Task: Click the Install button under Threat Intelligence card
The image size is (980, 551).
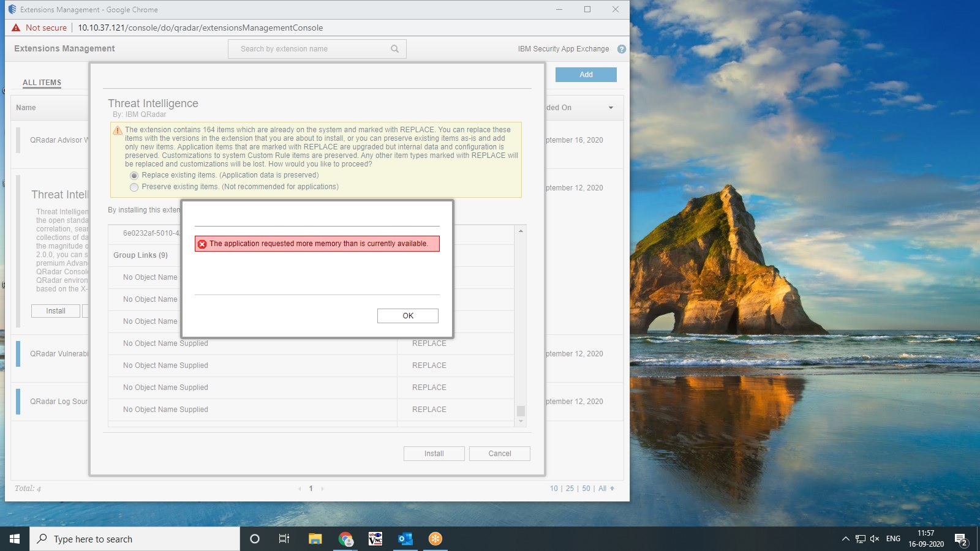Action: point(56,311)
